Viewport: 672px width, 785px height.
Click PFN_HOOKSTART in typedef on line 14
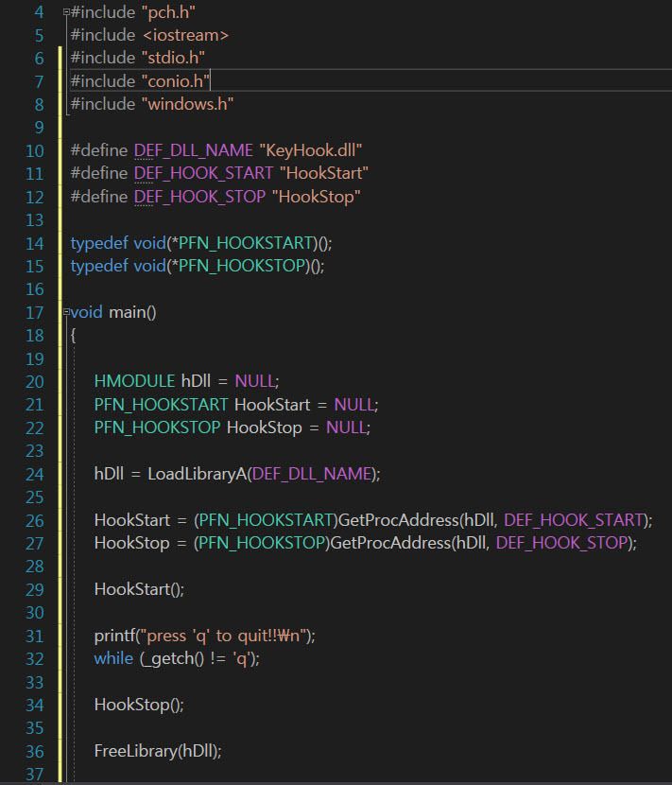(x=246, y=243)
